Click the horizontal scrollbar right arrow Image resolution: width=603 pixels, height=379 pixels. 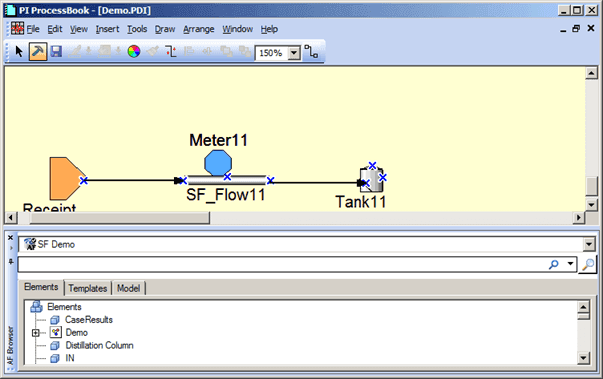(578, 218)
